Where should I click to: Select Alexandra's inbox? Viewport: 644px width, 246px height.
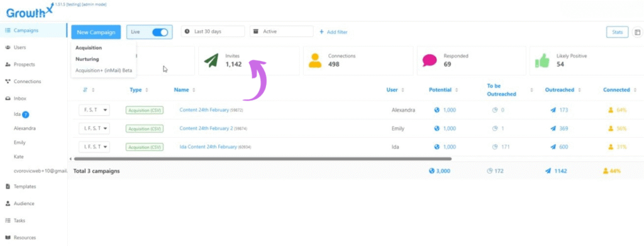25,128
